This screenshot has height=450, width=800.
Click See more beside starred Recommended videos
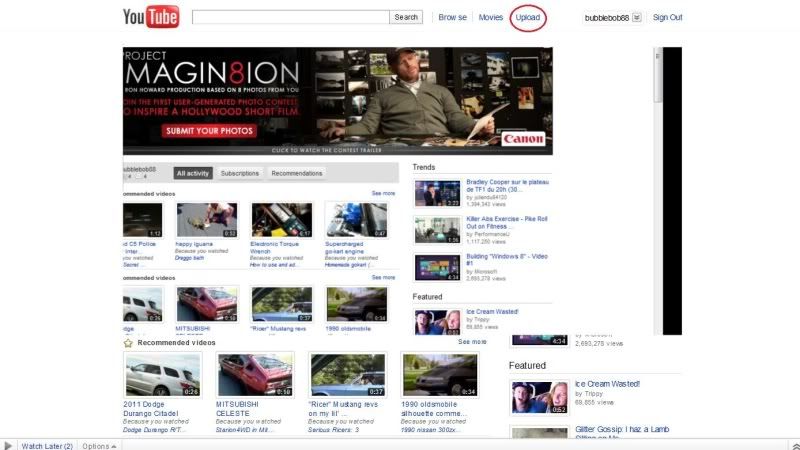(x=472, y=341)
